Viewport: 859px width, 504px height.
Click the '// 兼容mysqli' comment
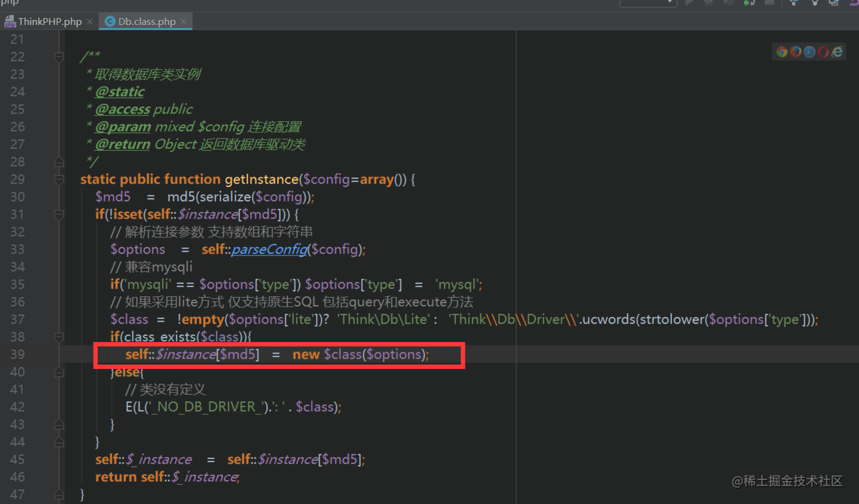tap(151, 267)
